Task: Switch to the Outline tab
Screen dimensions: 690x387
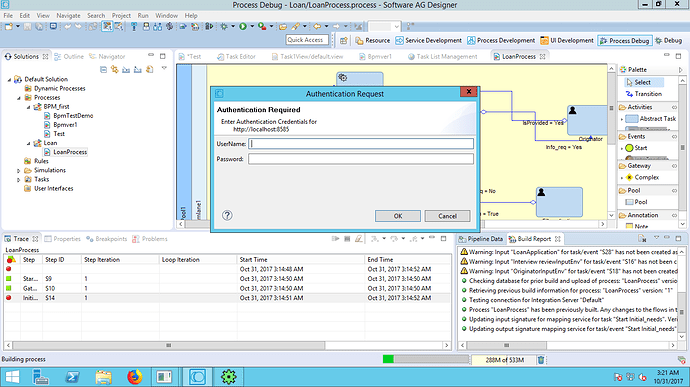Action: (x=69, y=56)
